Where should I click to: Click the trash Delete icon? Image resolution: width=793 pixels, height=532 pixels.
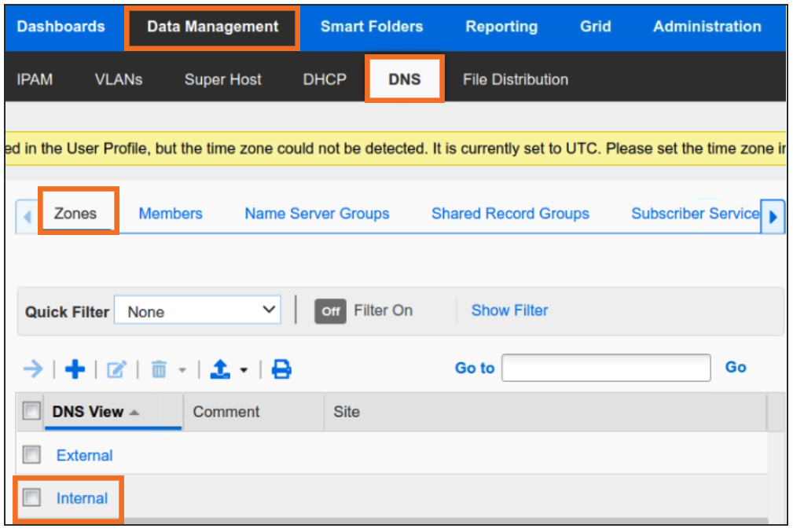tap(159, 369)
